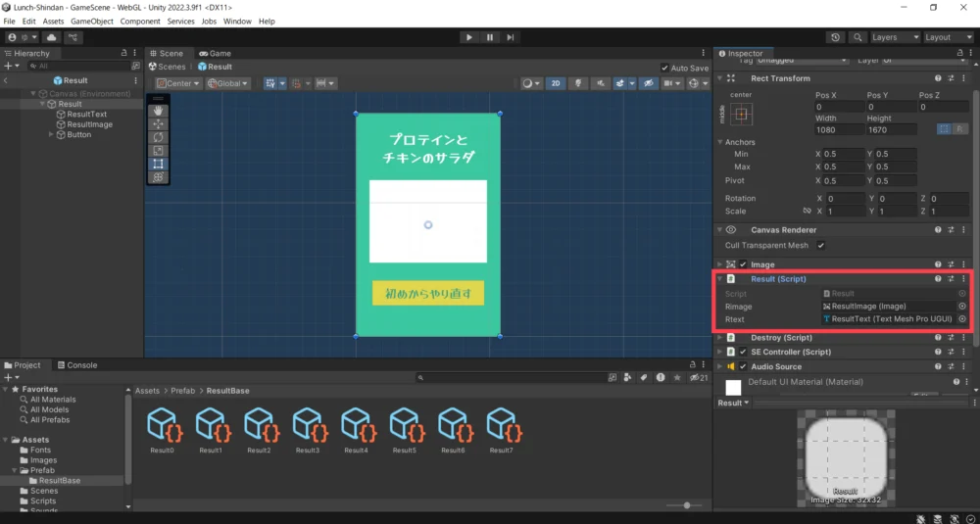Open the anchor presets box
Image resolution: width=980 pixels, height=524 pixels.
[x=741, y=115]
